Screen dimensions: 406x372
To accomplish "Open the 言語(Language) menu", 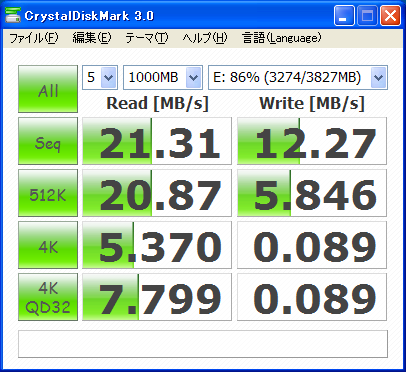I will (282, 38).
